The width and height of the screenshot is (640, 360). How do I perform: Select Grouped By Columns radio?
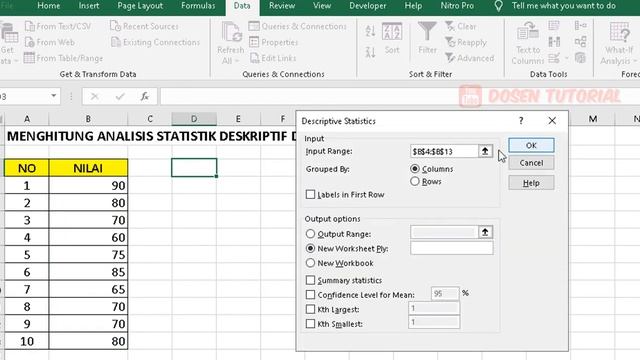415,169
